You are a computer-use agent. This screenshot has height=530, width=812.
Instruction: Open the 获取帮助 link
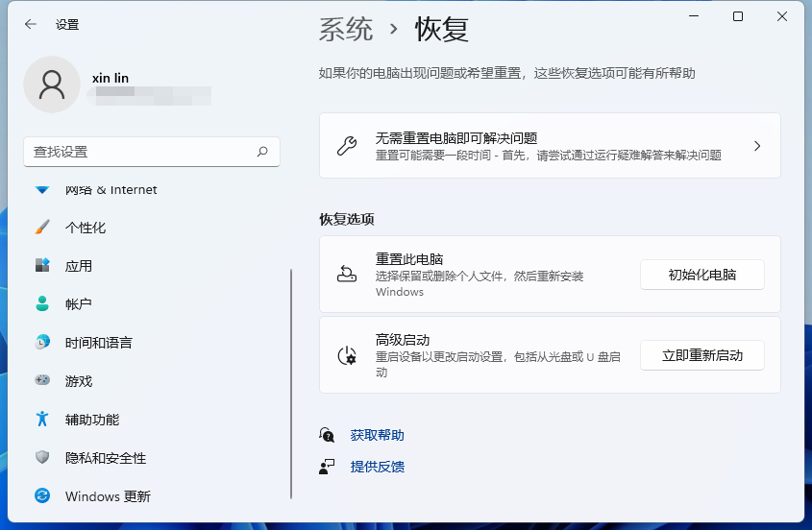377,435
